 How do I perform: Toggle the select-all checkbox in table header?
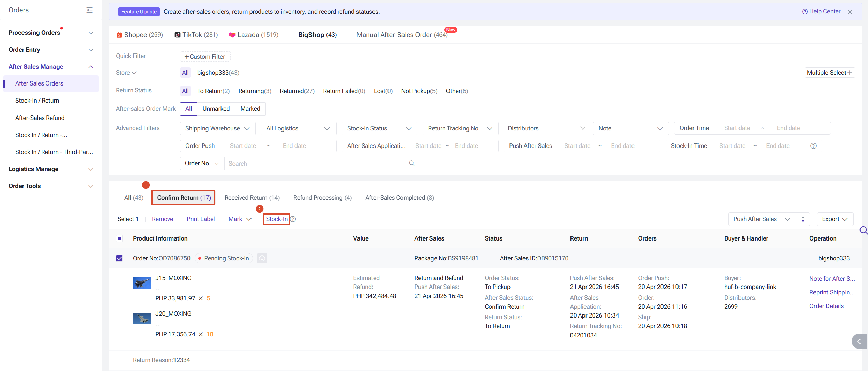(119, 238)
